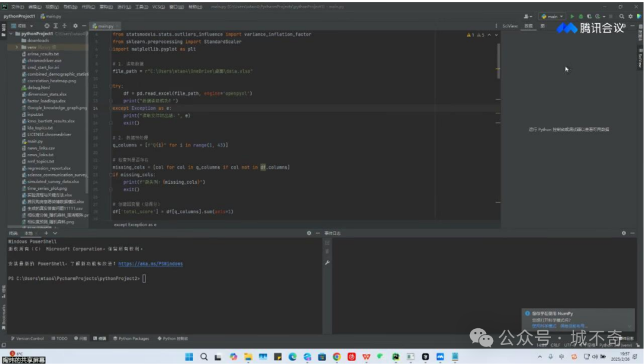Expand the venv folder in project tree
Viewport: 644px width, 364px height.
tap(17, 47)
